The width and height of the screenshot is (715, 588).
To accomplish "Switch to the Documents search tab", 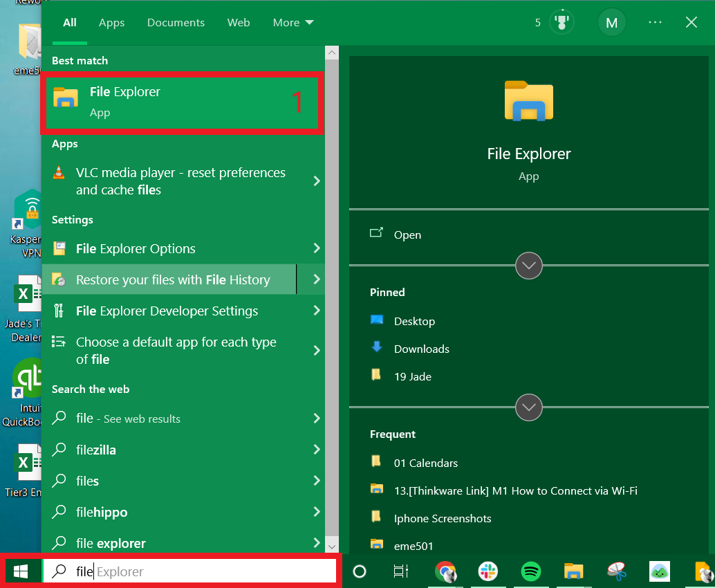I will [176, 22].
